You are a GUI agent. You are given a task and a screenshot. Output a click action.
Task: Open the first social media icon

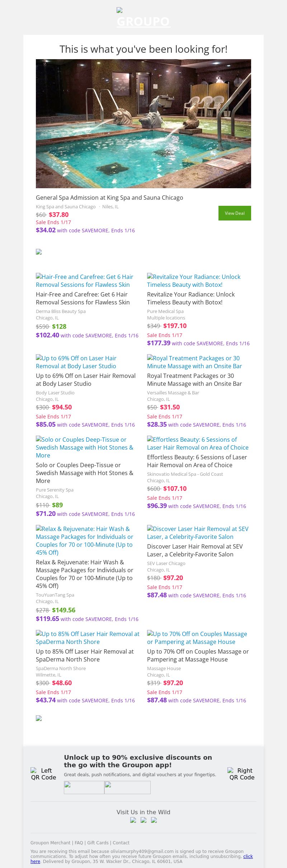coord(133,820)
